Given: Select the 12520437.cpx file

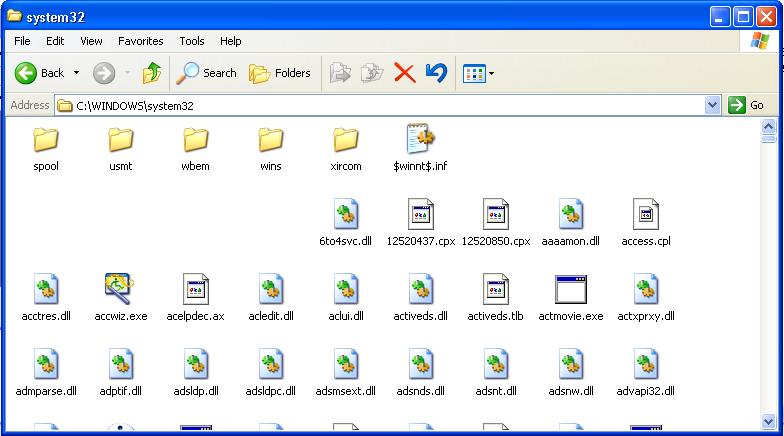Looking at the screenshot, I should (x=420, y=223).
